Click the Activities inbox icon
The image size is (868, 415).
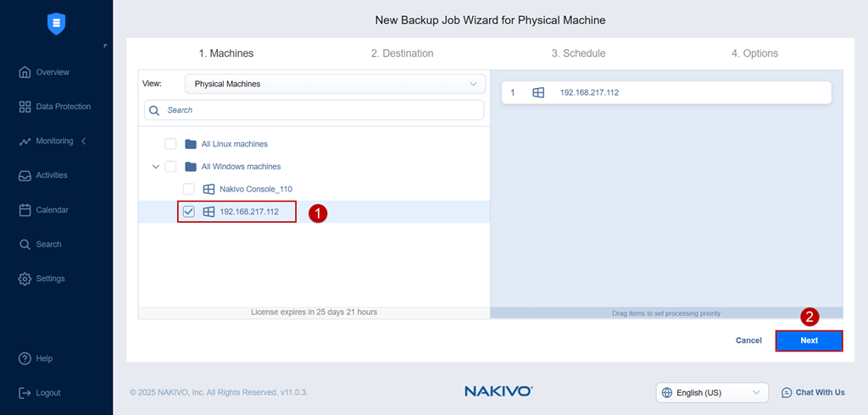click(x=25, y=175)
